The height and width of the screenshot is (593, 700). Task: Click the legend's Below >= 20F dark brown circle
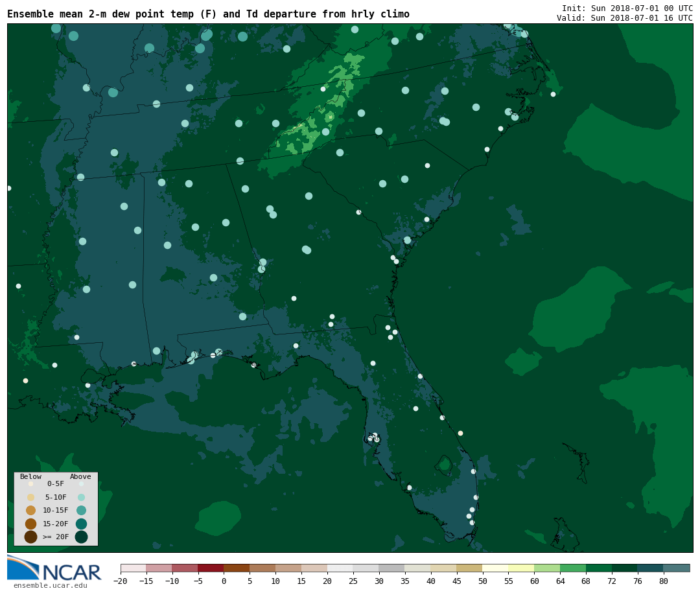point(31,537)
